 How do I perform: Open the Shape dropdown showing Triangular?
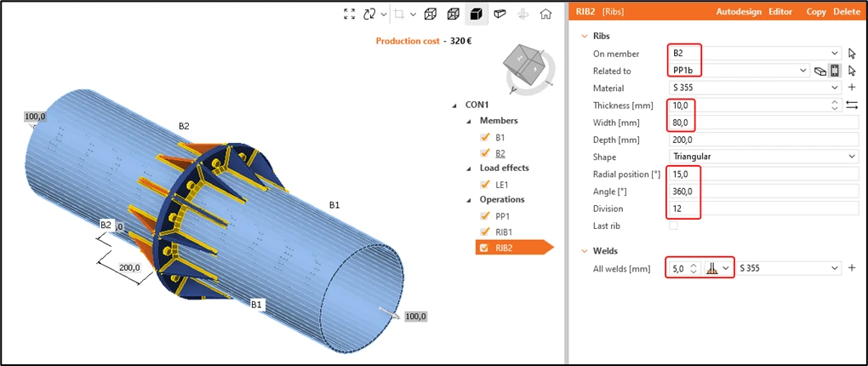click(x=763, y=157)
